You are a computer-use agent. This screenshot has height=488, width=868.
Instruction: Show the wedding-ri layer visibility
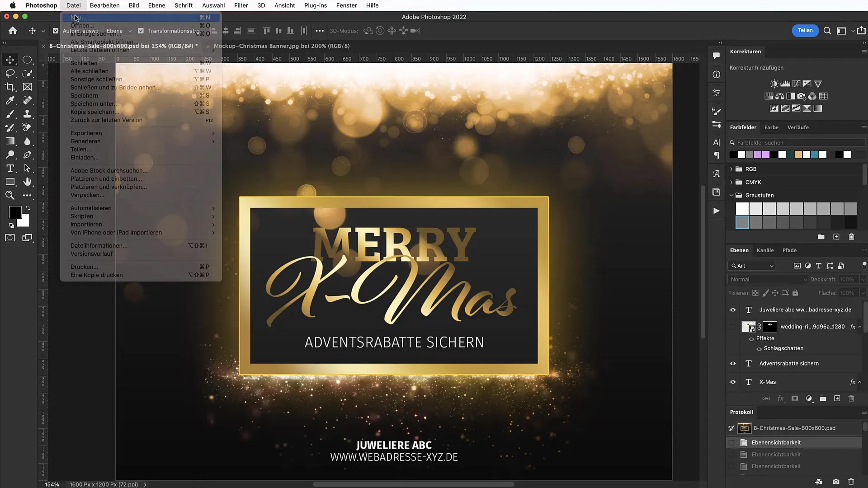pyautogui.click(x=733, y=327)
